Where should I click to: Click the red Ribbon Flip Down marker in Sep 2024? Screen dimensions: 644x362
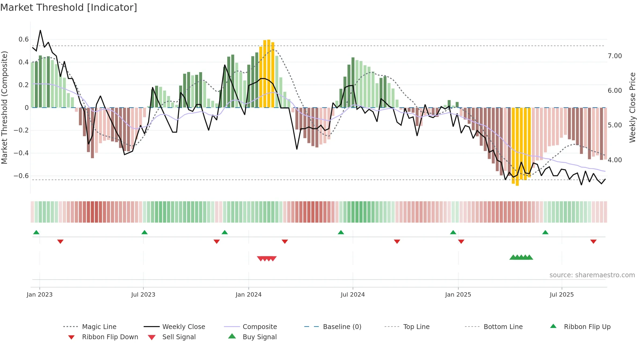coord(397,242)
